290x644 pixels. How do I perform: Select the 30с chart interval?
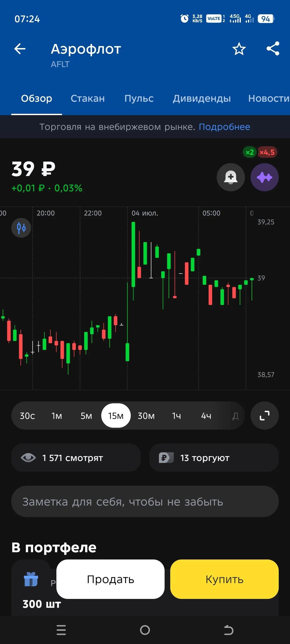[x=27, y=416]
